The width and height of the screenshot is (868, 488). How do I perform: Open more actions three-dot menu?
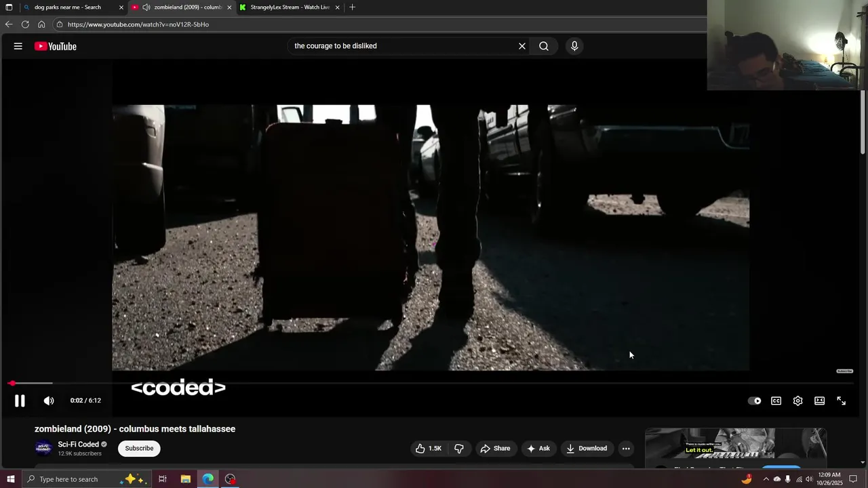626,448
